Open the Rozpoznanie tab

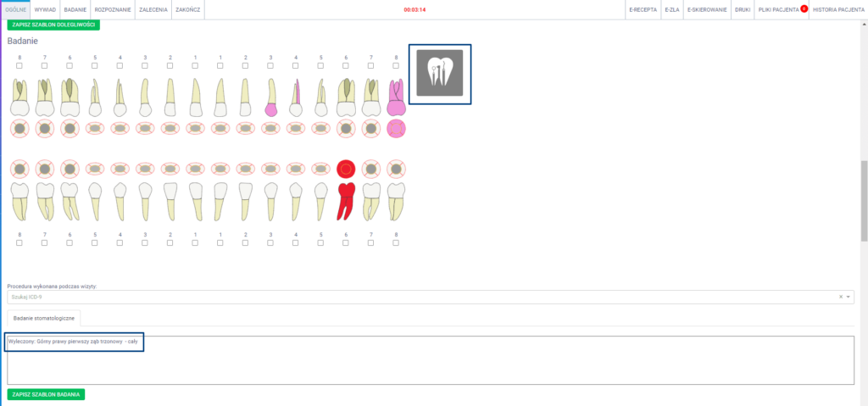[112, 8]
